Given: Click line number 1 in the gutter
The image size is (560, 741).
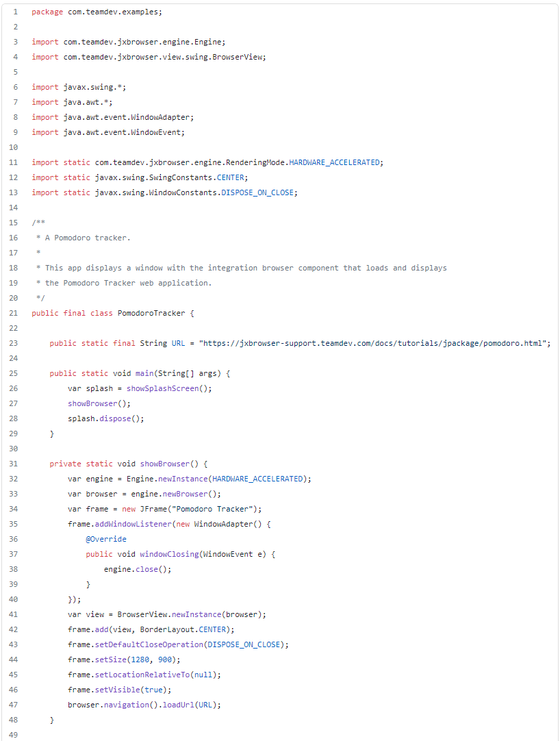Looking at the screenshot, I should [15, 12].
